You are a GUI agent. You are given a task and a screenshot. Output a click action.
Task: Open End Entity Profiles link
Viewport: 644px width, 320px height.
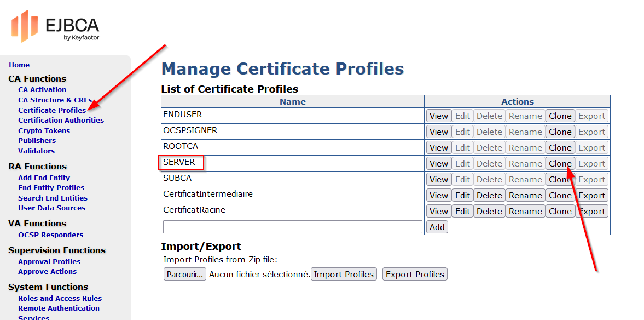[x=51, y=188]
